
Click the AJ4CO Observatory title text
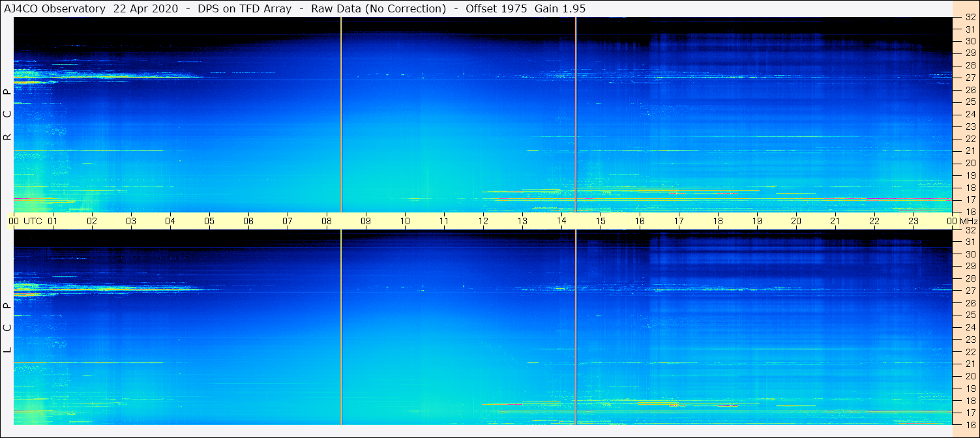[x=55, y=8]
